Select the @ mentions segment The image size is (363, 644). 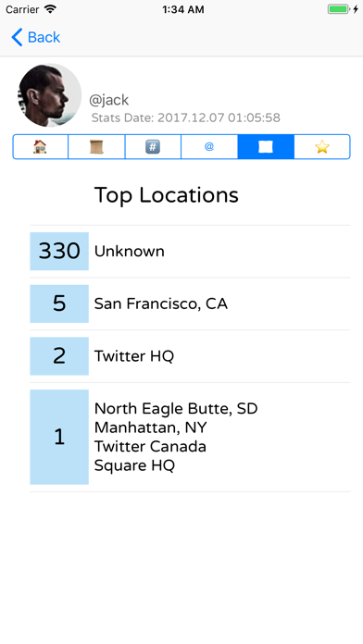[x=209, y=146]
